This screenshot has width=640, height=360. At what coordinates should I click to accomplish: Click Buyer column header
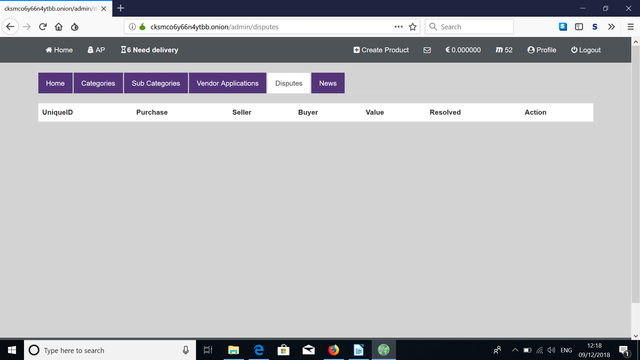(x=308, y=112)
